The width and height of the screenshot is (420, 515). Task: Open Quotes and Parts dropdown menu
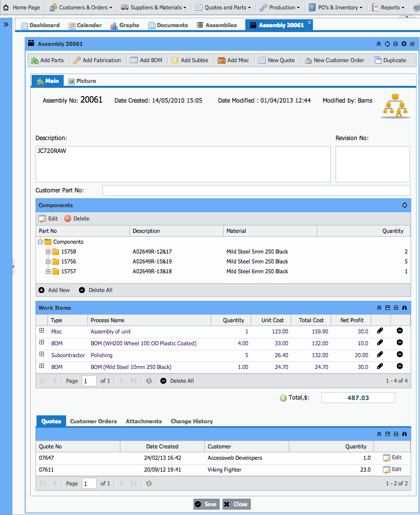click(223, 7)
